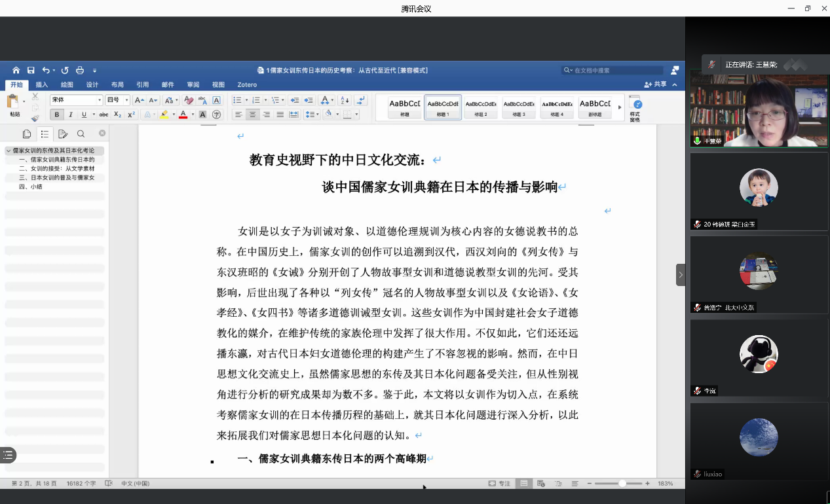Collapse the 儒家女训的东传及其日本化考论 outline heading
The image size is (830, 504).
pos(9,151)
